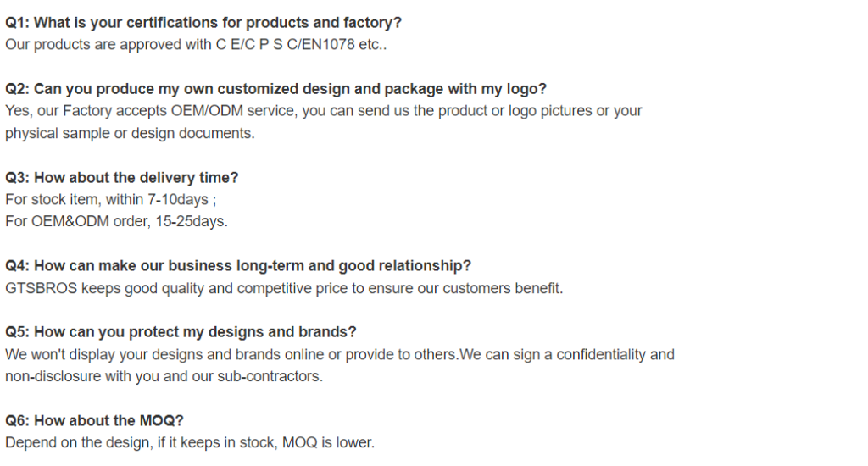Click the 'We won't display your designs' line
Viewport: 868px width, 466px height.
click(340, 355)
